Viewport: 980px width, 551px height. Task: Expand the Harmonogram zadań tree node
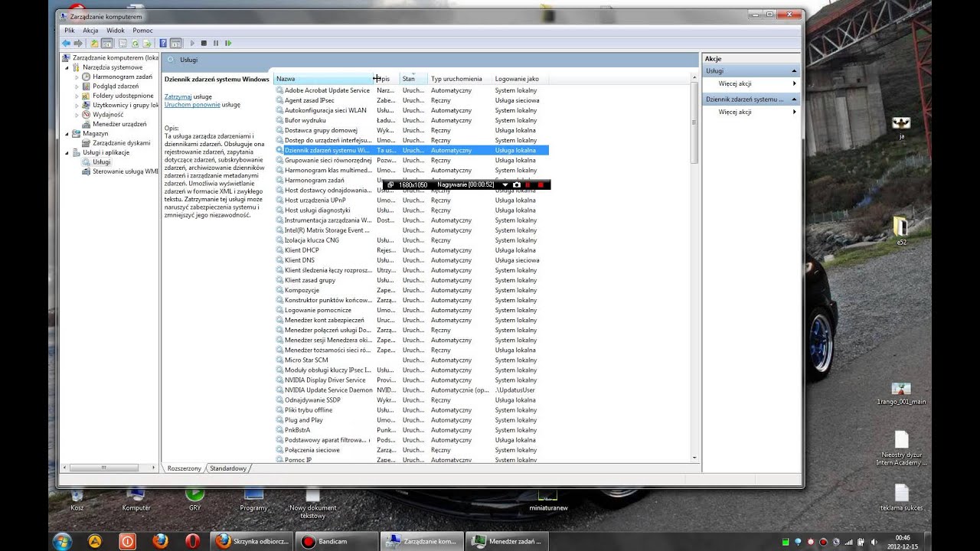tap(77, 77)
